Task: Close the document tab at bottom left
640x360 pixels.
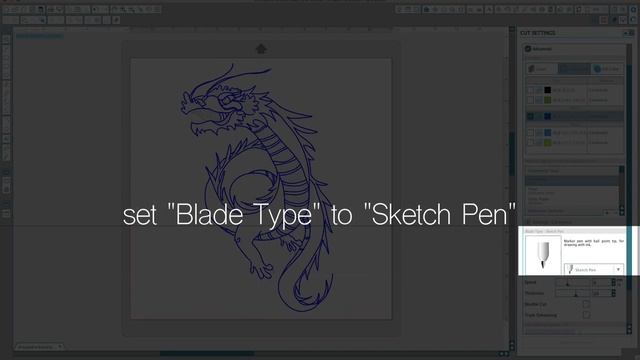Action: tap(60, 347)
